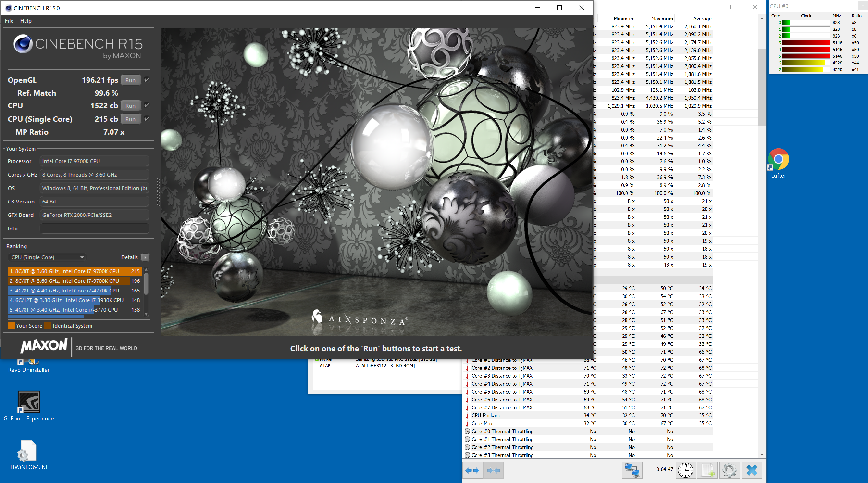The height and width of the screenshot is (483, 868).
Task: Open the Help menu
Action: pyautogui.click(x=26, y=21)
